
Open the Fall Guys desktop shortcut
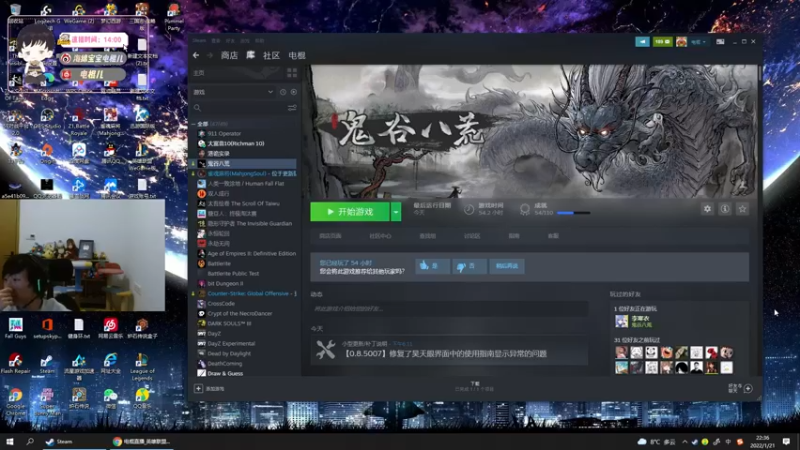click(x=15, y=328)
